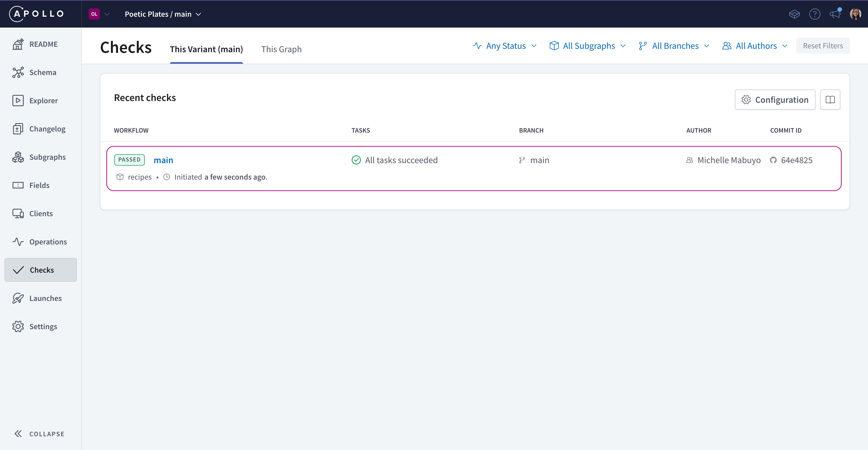This screenshot has height=450, width=868.
Task: Open Launches rocket icon
Action: click(18, 298)
